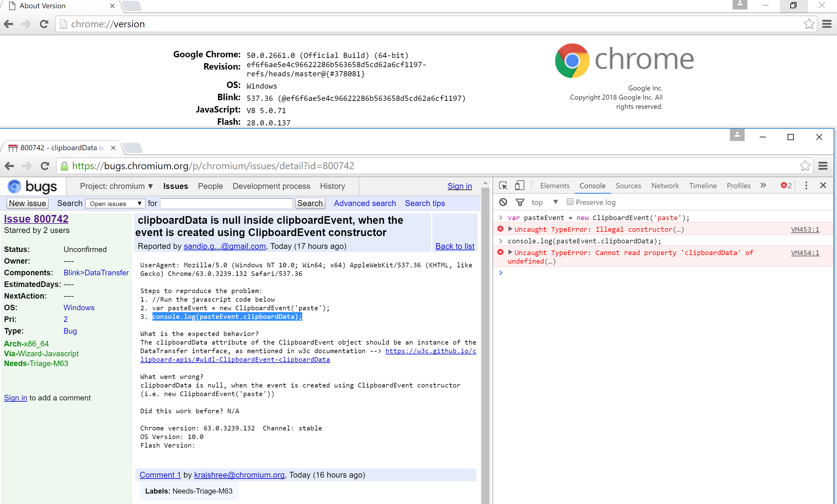Screen dimensions: 837x504
Task: Open VM453:1 source link
Action: point(805,229)
